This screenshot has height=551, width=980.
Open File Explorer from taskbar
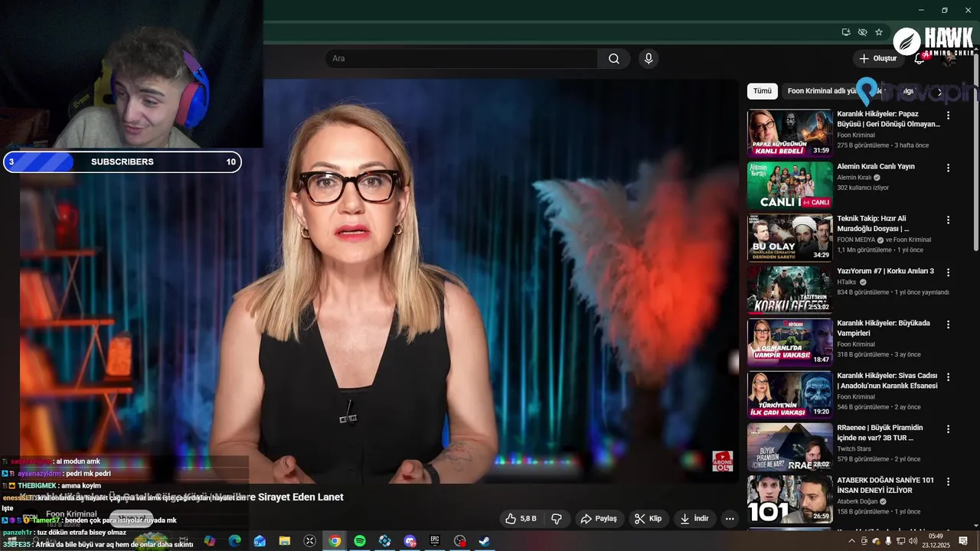point(285,541)
